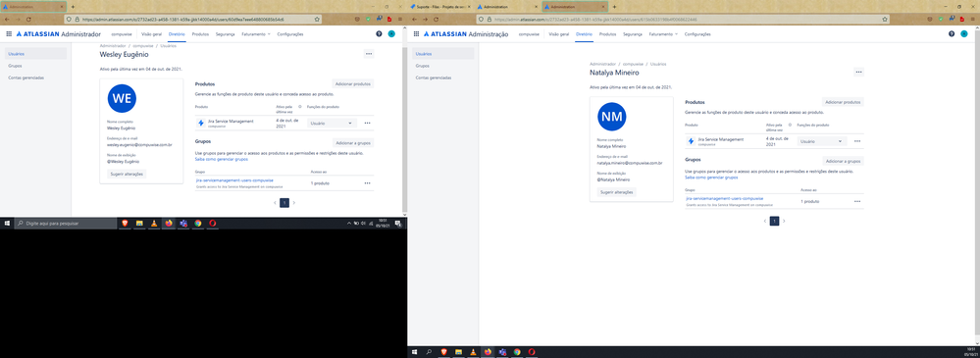980x358 pixels.
Task: Open File Explorer from left taskbar
Action: (139, 223)
